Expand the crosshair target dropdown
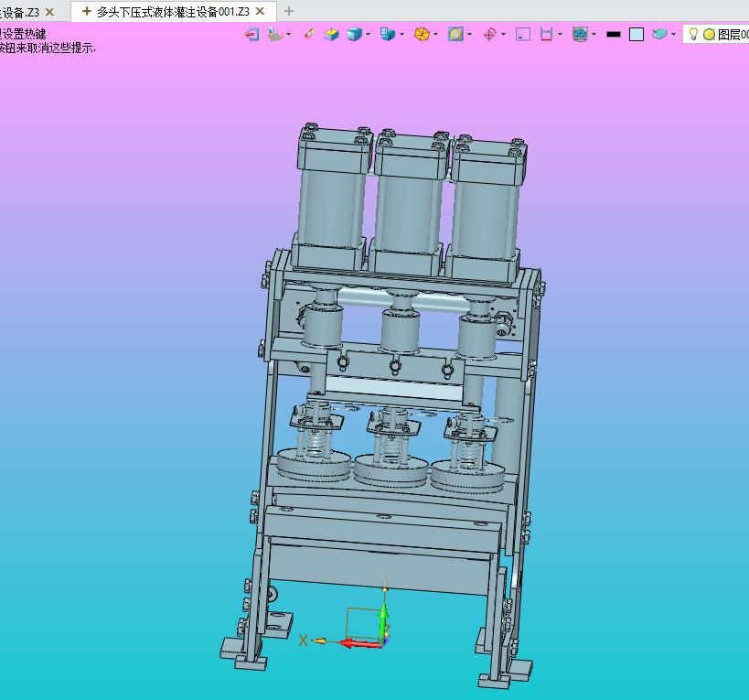749x700 pixels. [504, 35]
